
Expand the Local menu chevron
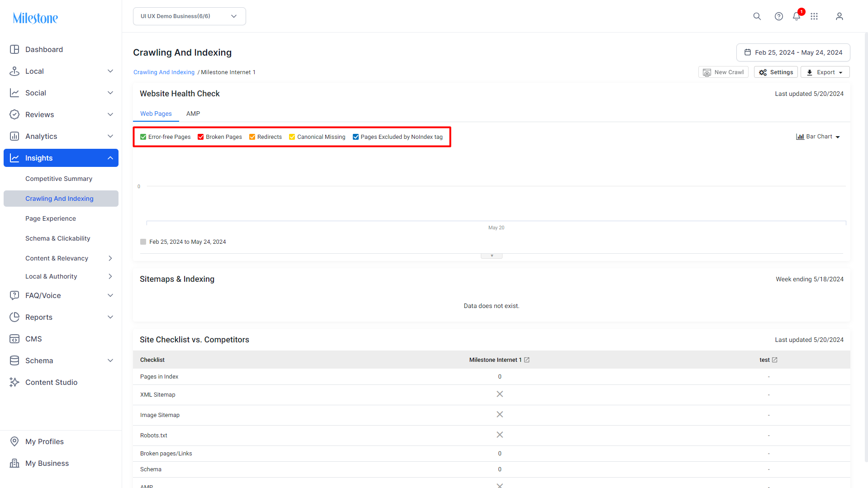coord(110,71)
